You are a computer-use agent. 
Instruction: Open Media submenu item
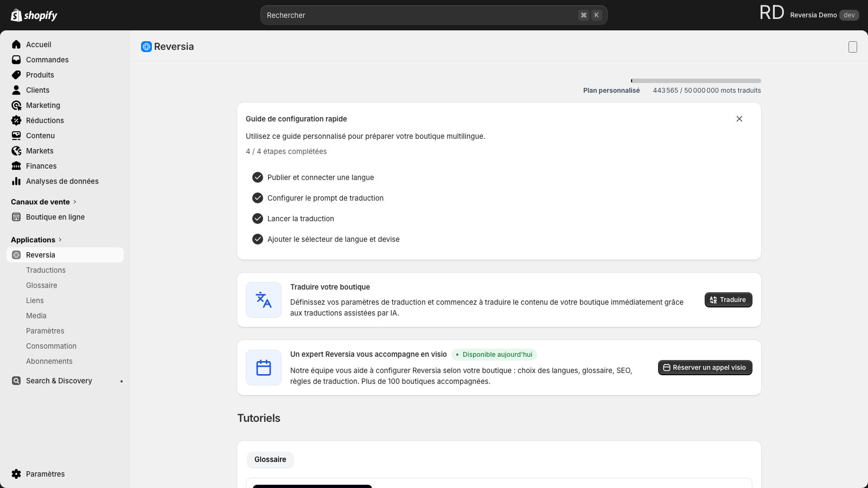tap(36, 316)
